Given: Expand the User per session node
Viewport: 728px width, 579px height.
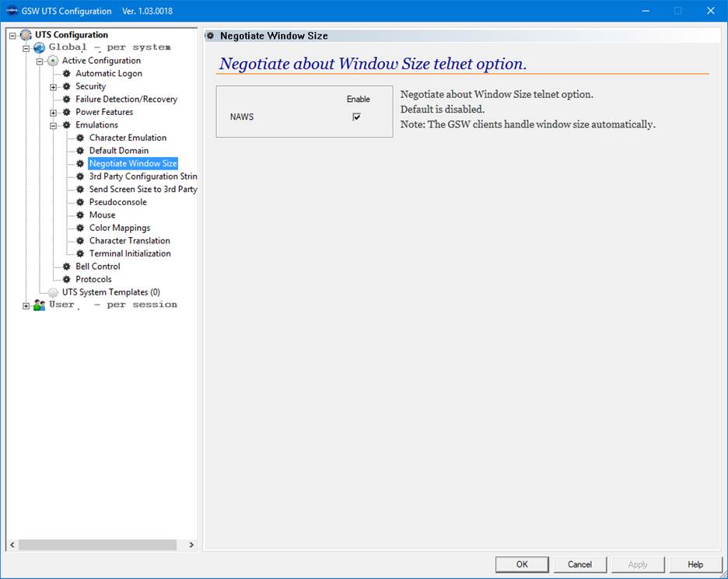Looking at the screenshot, I should pos(26,305).
